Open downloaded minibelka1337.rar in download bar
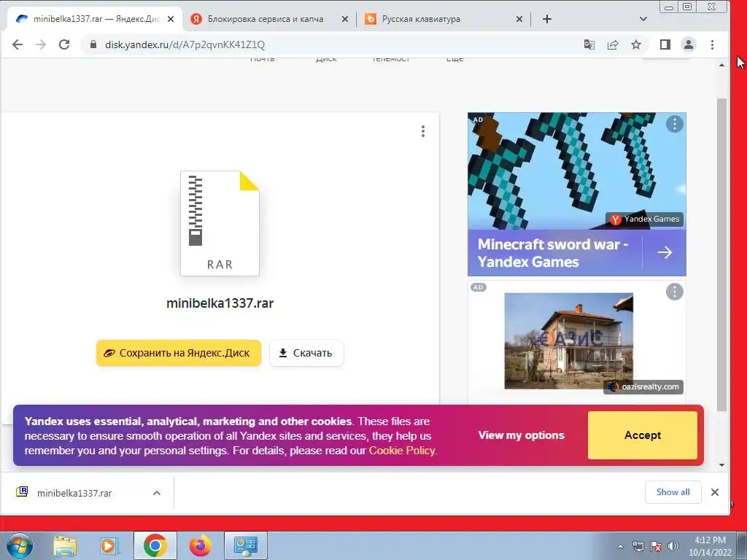This screenshot has width=747, height=560. pyautogui.click(x=74, y=493)
